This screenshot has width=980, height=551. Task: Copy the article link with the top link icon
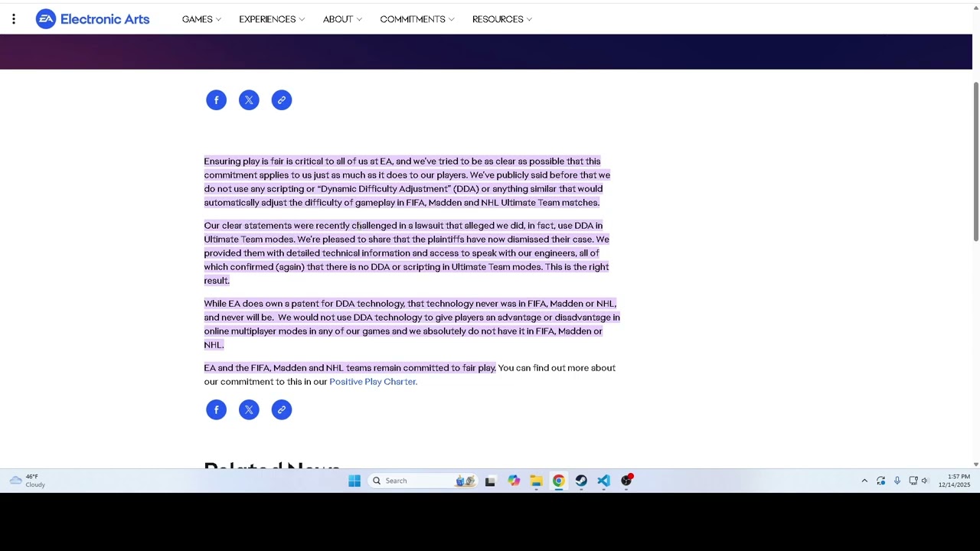[x=282, y=100]
